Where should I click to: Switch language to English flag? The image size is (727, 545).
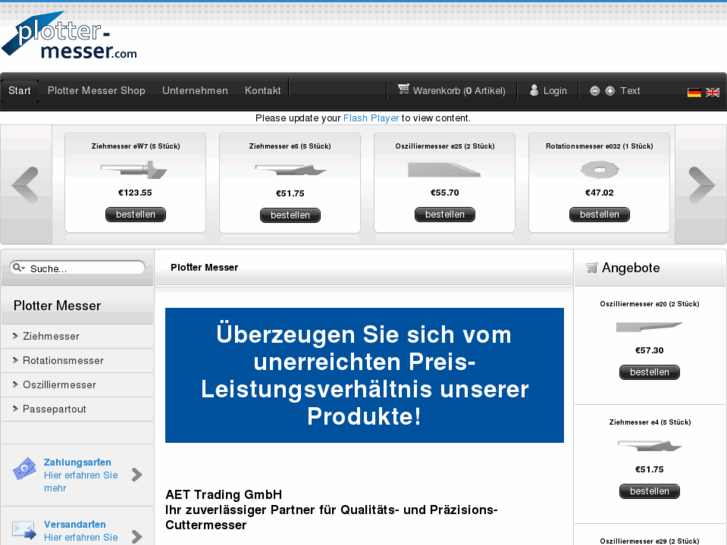coord(713,92)
